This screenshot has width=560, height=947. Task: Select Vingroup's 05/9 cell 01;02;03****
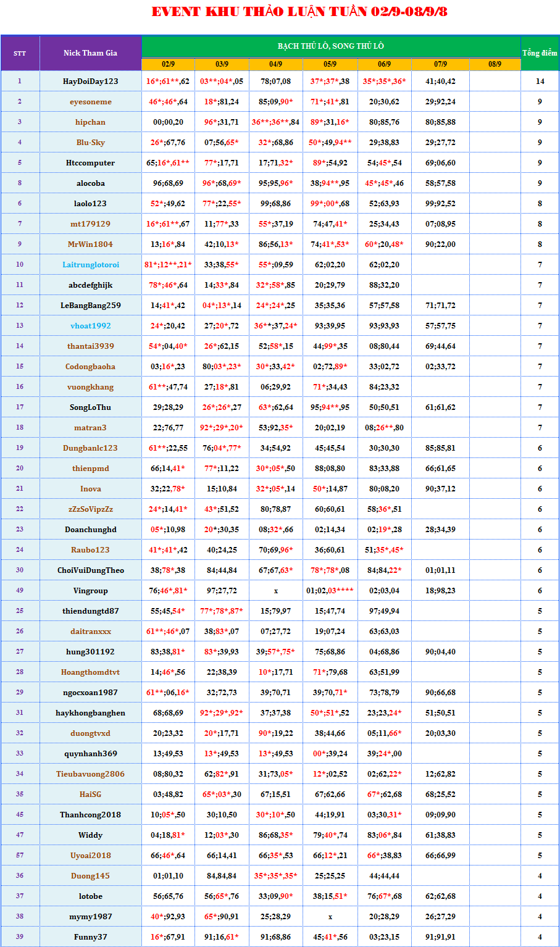tap(330, 591)
